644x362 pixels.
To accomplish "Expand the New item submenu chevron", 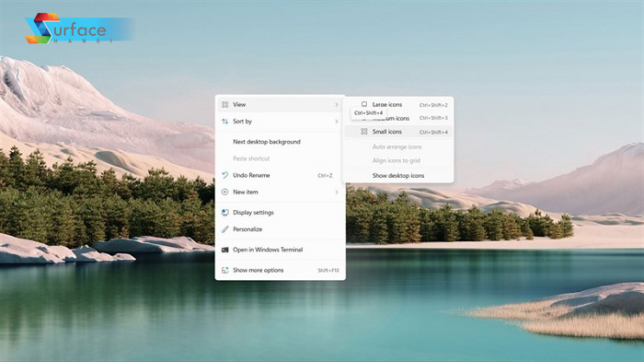I will tap(337, 193).
